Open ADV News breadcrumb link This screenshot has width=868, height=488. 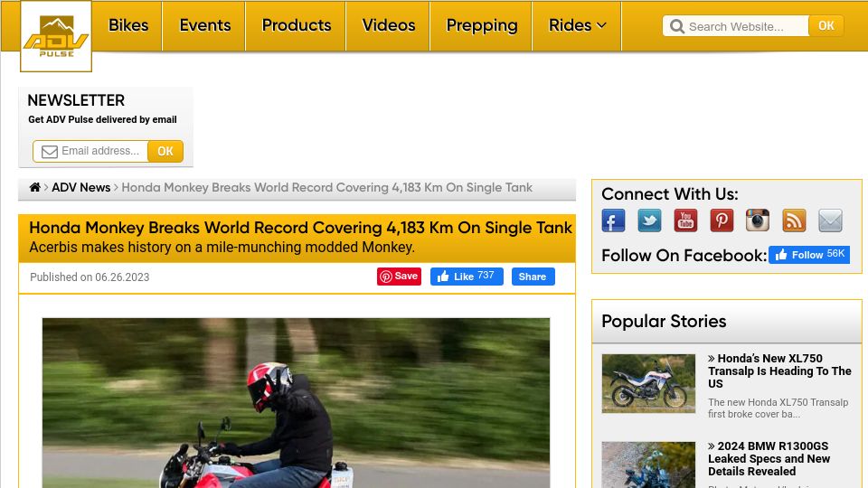click(x=80, y=187)
